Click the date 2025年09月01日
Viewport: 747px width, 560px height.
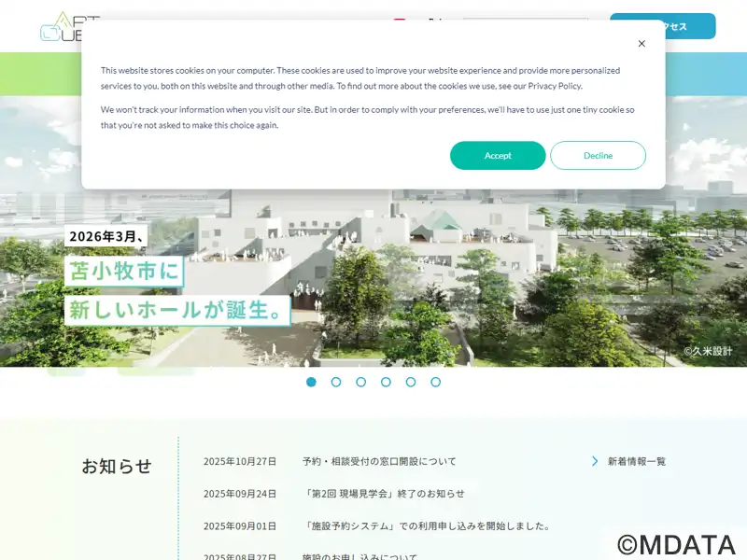[240, 526]
